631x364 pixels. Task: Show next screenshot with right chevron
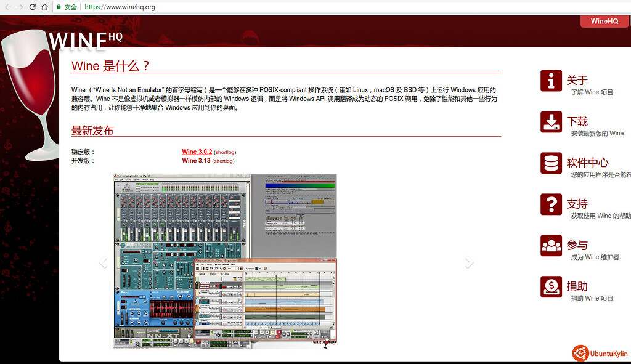[x=470, y=262]
